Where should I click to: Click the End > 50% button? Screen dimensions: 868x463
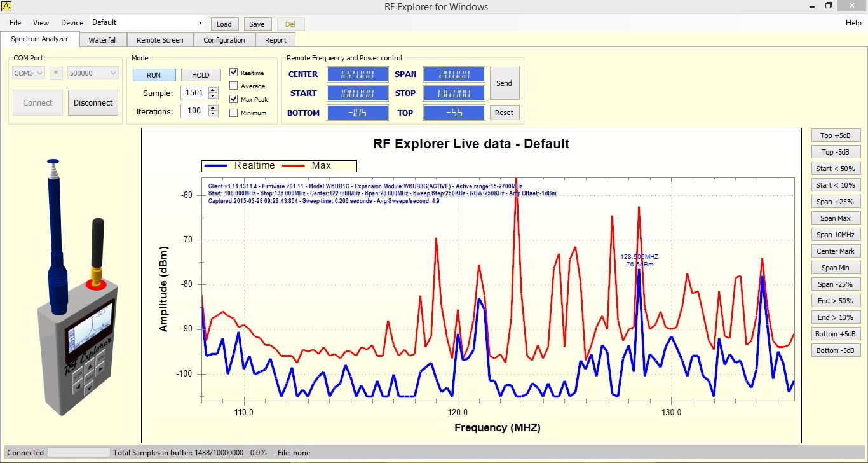[836, 301]
